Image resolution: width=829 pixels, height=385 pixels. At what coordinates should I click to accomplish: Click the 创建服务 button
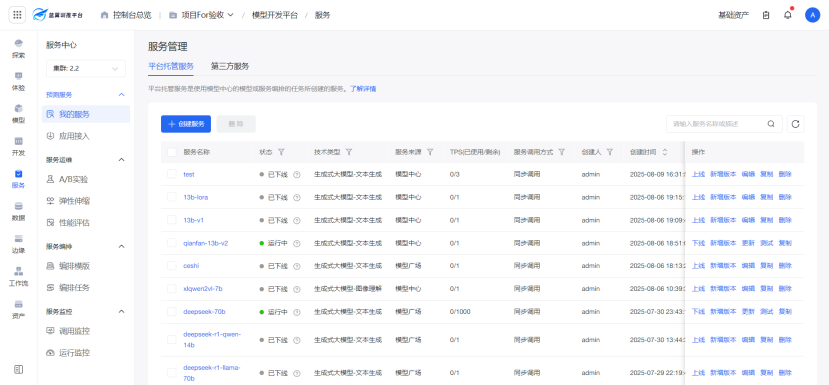click(x=186, y=124)
